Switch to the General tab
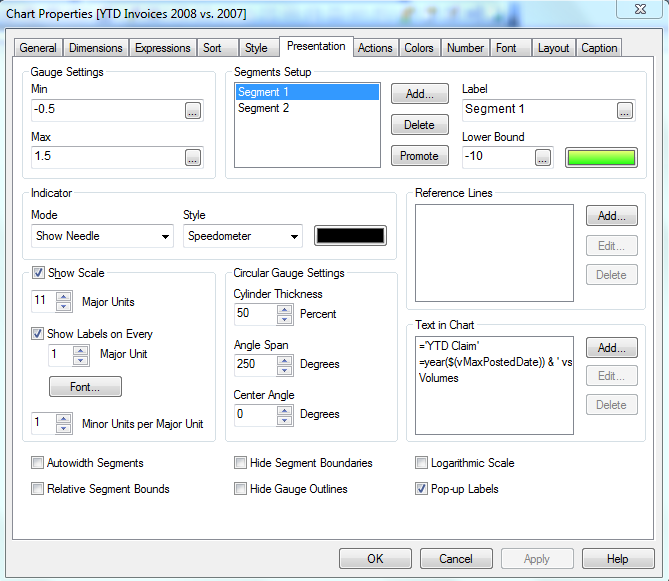The image size is (669, 581). (38, 48)
